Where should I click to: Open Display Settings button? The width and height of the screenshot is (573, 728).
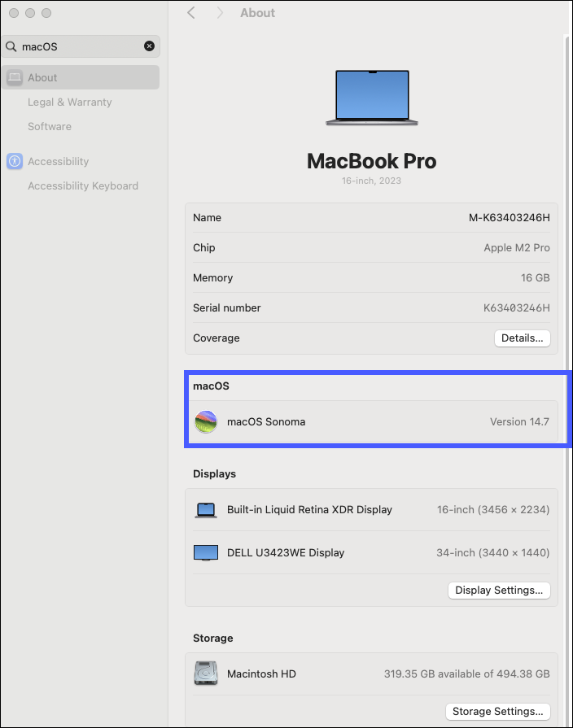499,590
